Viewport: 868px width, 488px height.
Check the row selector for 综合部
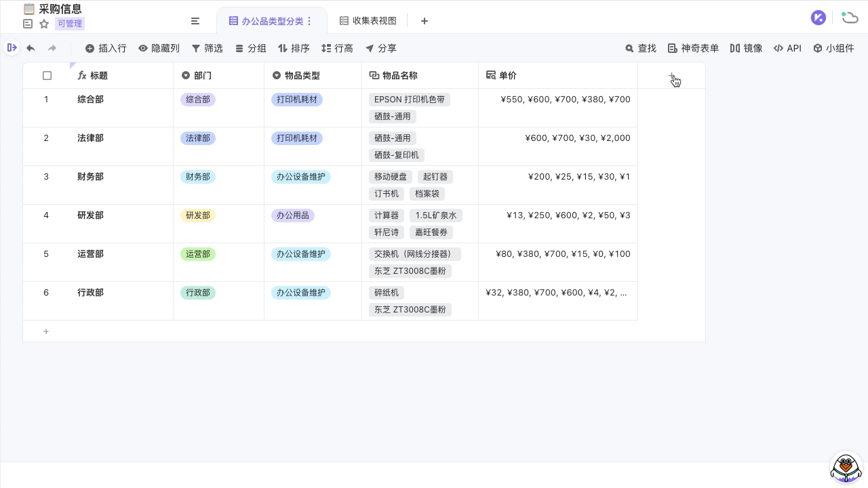click(47, 100)
